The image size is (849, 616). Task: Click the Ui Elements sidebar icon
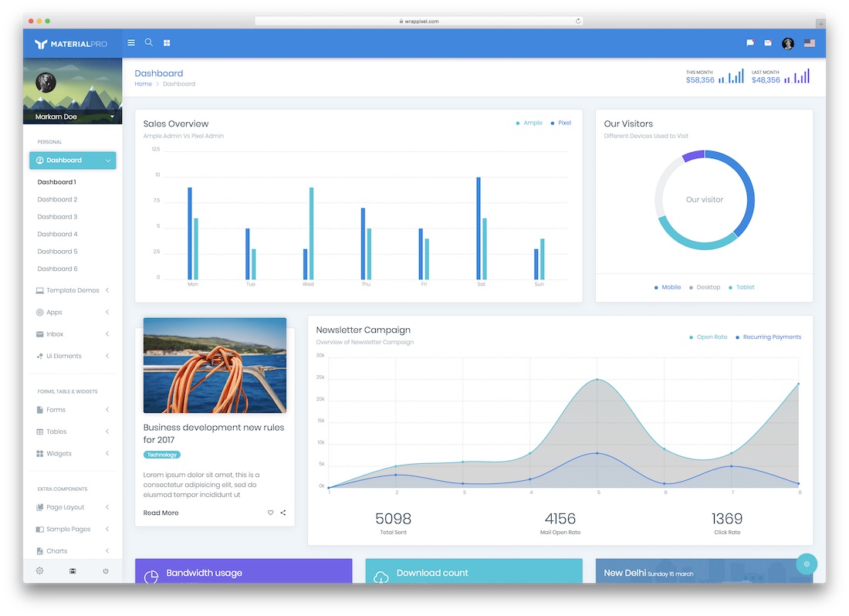coord(39,356)
